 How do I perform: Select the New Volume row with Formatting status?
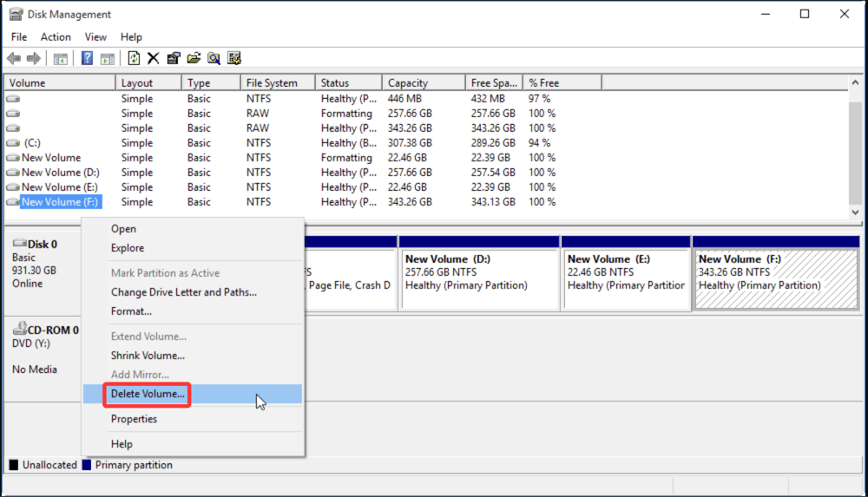coord(426,158)
